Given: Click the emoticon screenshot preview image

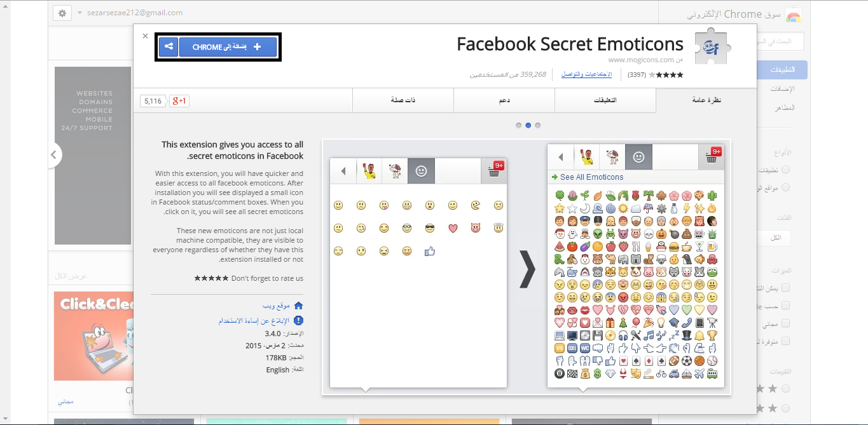Looking at the screenshot, I should [x=527, y=267].
